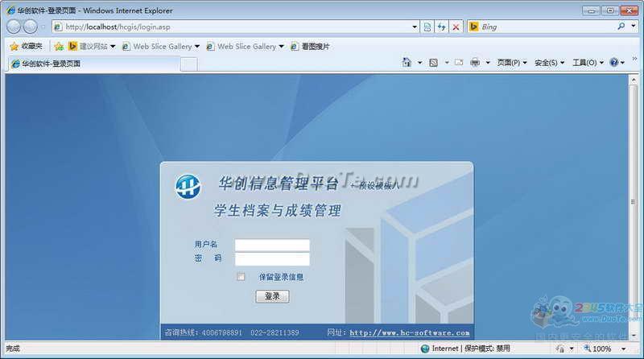The image size is (644, 359).
Task: Click the Compatibility View icon
Action: 427,27
